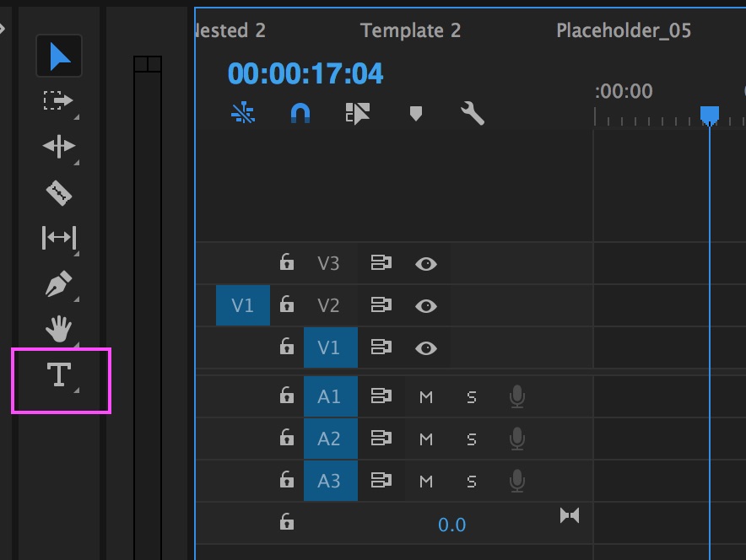Select the Hand tool

(x=57, y=330)
